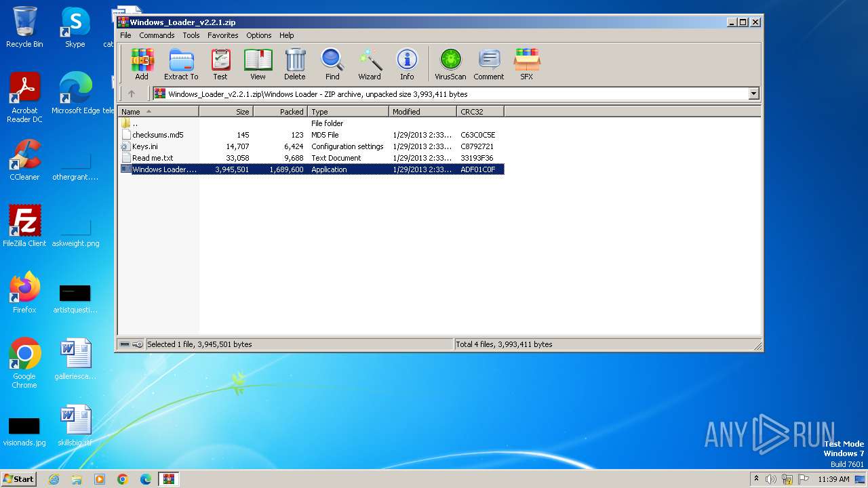Open the Comment tool
The width and height of the screenshot is (868, 488).
(489, 64)
